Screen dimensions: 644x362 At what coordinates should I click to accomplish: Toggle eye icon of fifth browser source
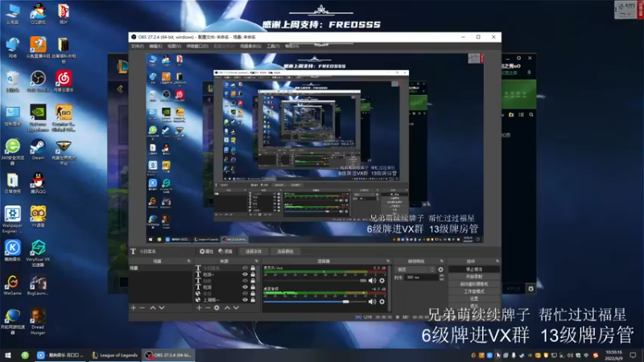(x=246, y=294)
